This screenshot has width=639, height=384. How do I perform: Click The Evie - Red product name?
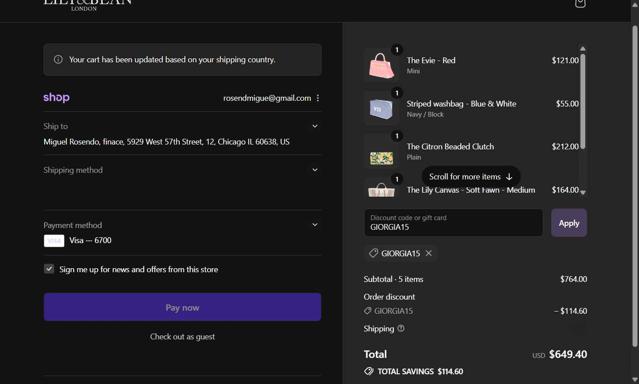coord(431,60)
